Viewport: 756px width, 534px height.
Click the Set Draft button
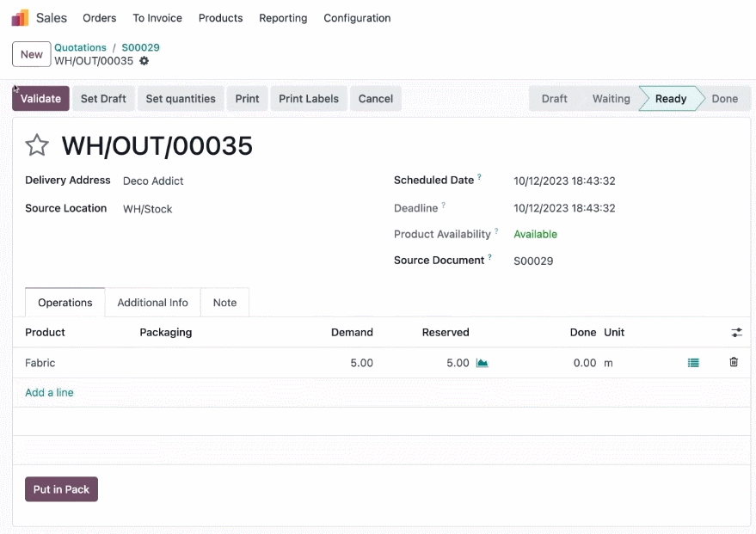tap(103, 98)
